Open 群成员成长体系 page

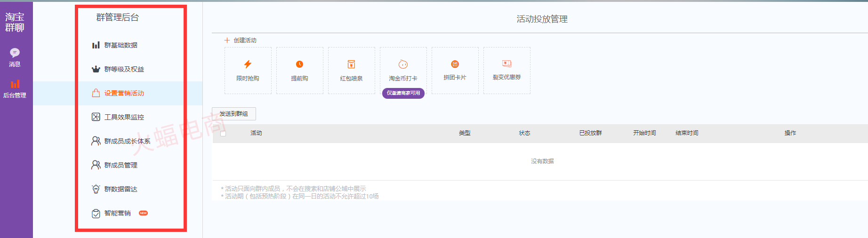(127, 141)
